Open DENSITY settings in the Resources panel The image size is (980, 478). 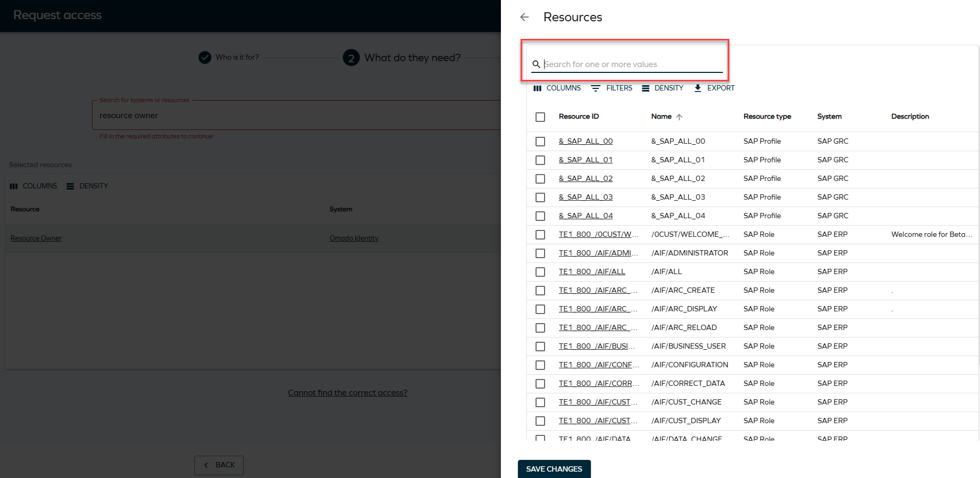(x=662, y=88)
